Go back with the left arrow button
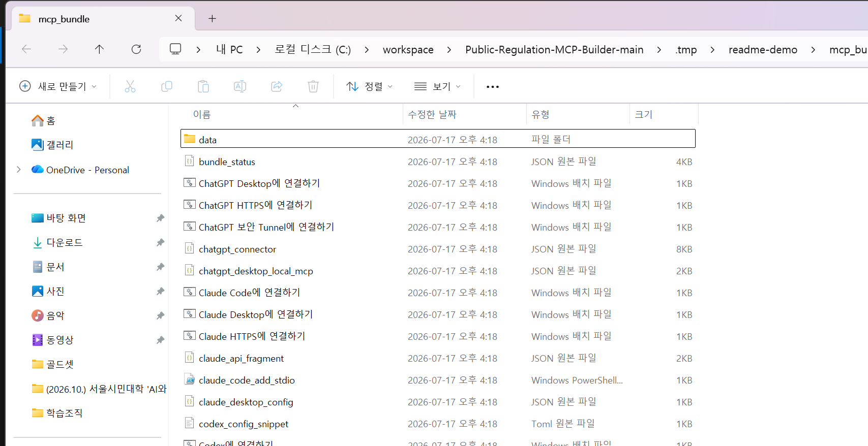 pyautogui.click(x=26, y=49)
